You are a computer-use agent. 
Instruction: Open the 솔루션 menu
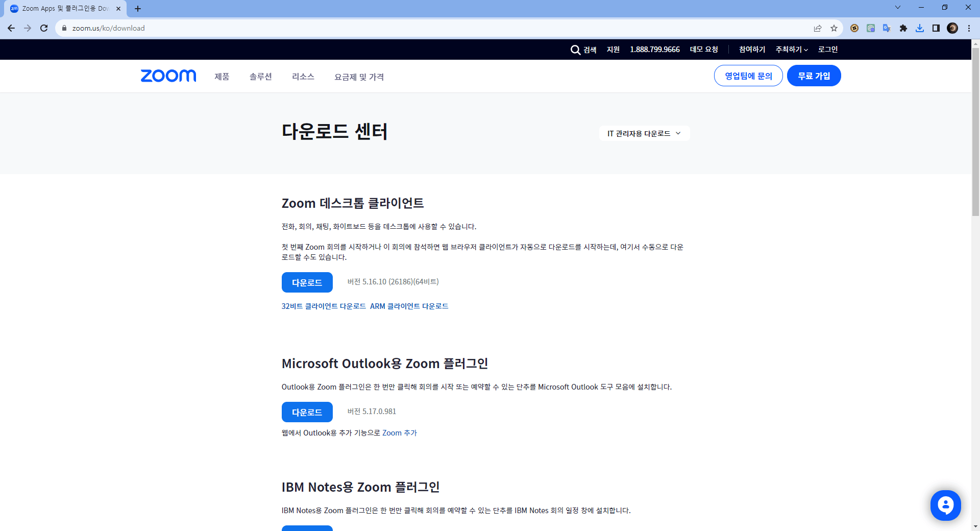point(261,77)
